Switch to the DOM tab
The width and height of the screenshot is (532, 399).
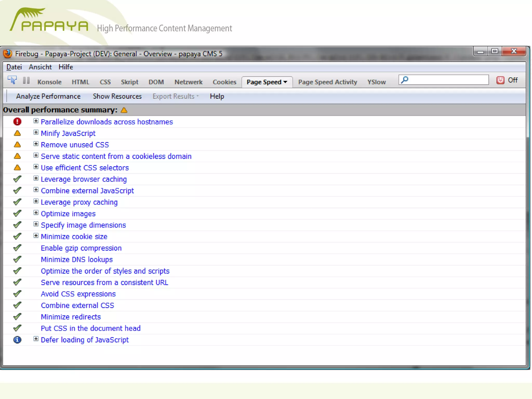tap(156, 82)
